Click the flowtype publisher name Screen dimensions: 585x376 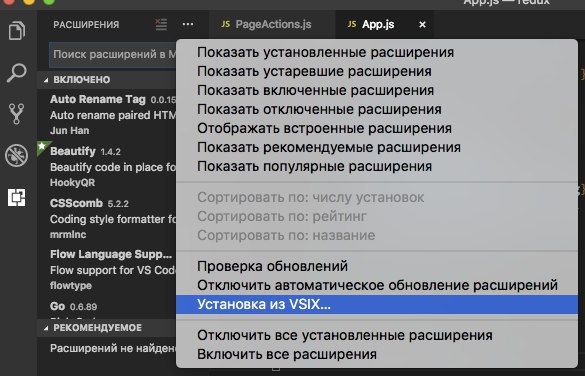pos(71,286)
